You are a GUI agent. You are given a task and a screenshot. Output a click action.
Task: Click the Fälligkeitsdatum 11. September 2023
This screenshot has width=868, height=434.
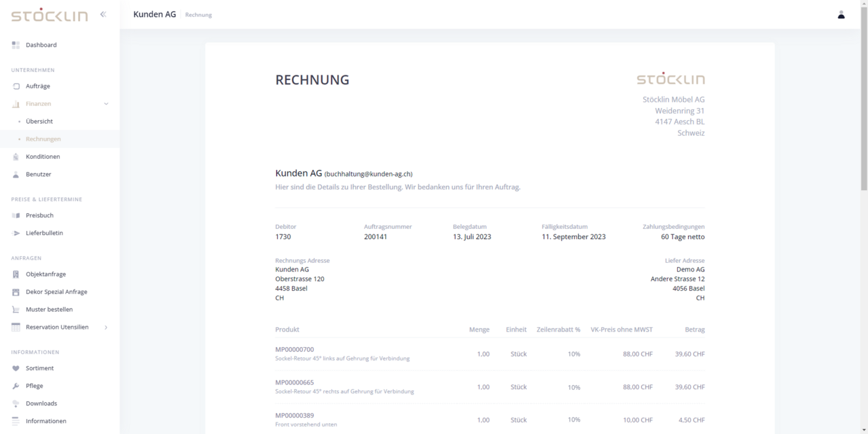tap(574, 237)
